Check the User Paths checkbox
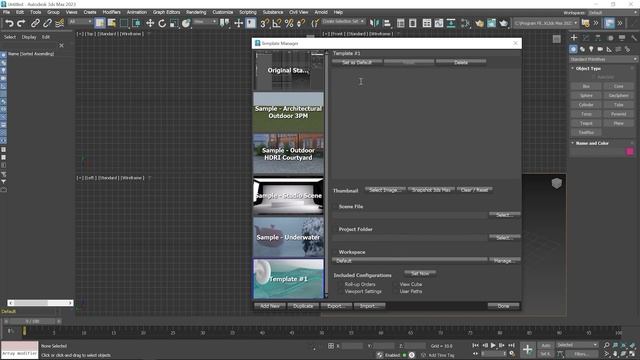Screen dimensions: 640x360 395,291
